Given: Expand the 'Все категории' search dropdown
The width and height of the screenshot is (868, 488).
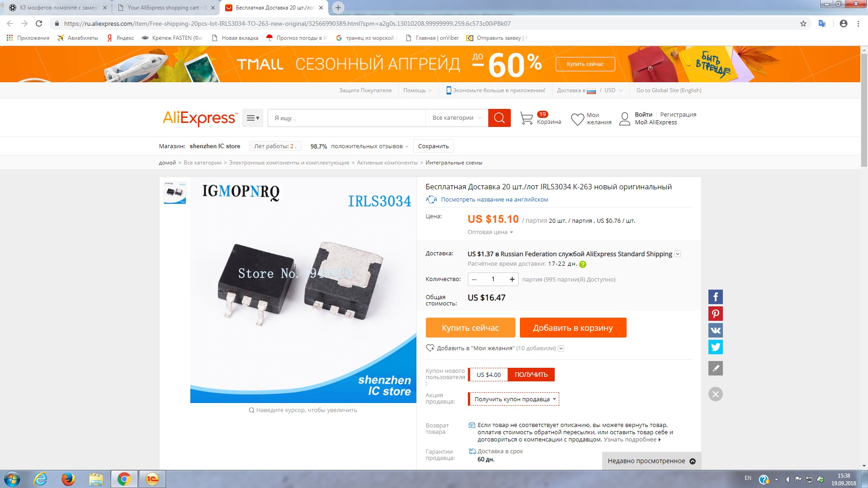Looking at the screenshot, I should (457, 118).
